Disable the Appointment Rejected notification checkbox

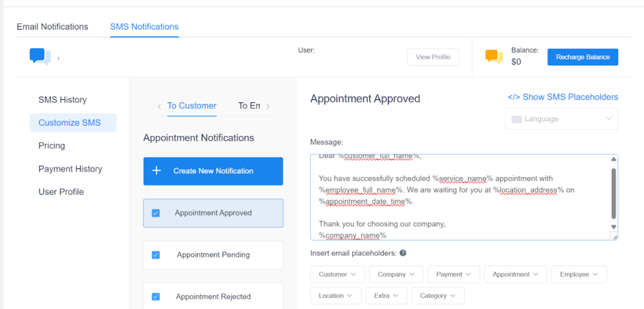click(x=156, y=296)
